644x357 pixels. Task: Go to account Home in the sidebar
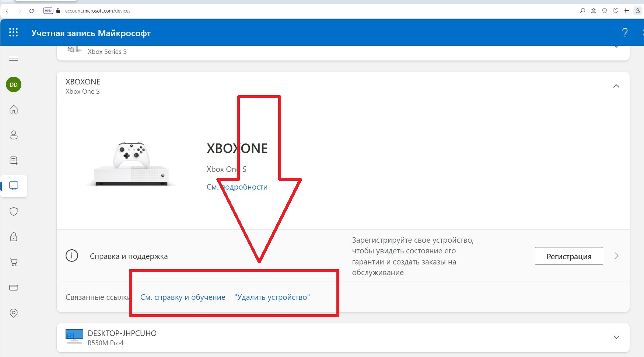tap(14, 110)
